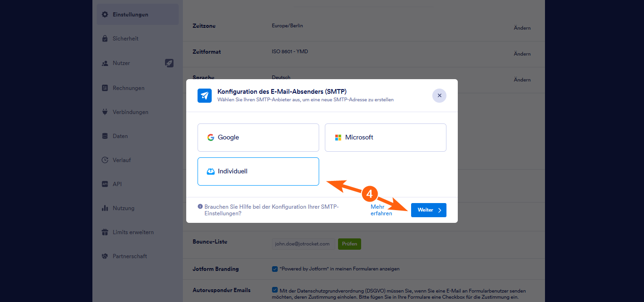Click the Sicherheit lock icon
Viewport: 644px width, 302px height.
pos(105,39)
